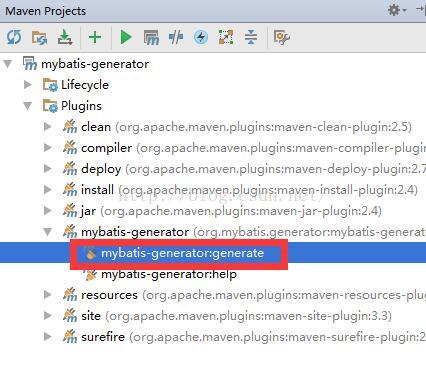
Task: Click the site plugin icon
Action: 70,315
